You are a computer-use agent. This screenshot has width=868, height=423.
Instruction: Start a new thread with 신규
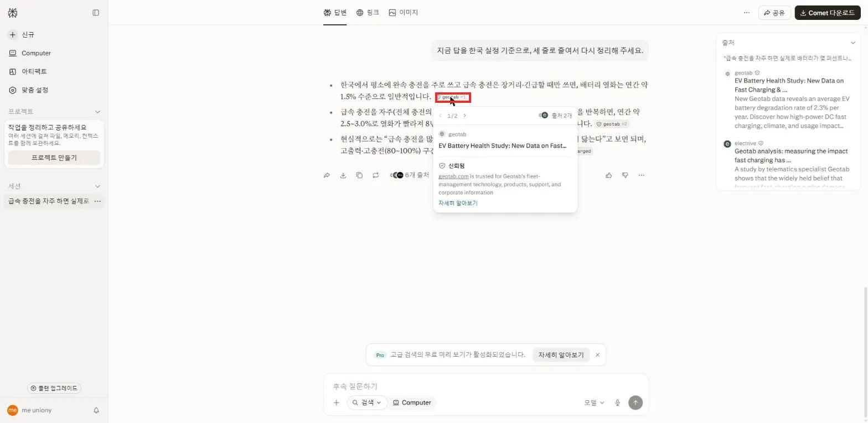tap(21, 35)
